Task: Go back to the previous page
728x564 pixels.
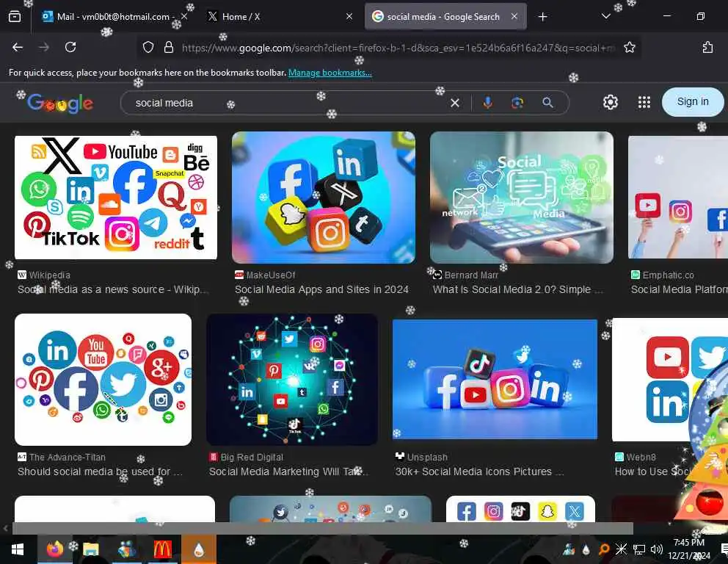Action: tap(18, 47)
